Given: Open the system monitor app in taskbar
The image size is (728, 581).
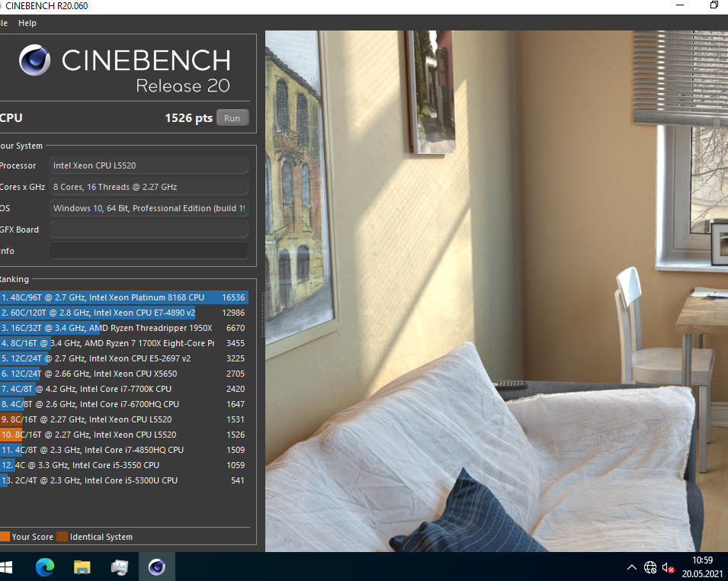Looking at the screenshot, I should point(120,567).
